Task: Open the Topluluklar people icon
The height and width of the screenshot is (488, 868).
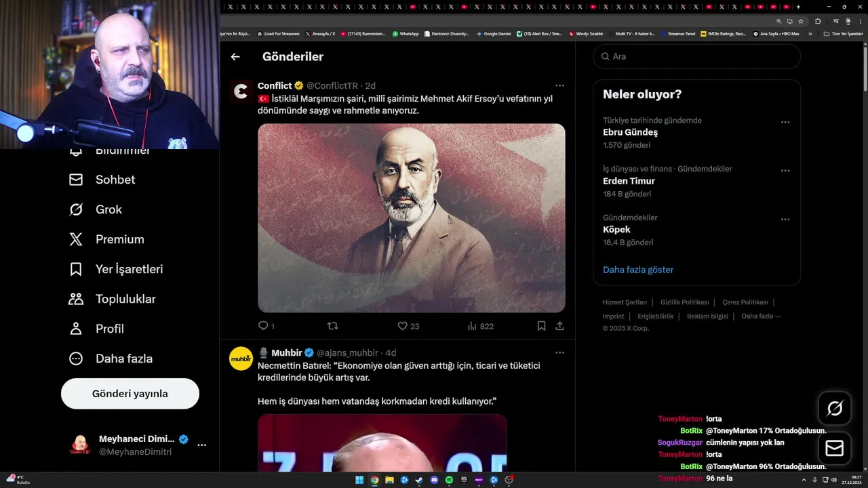Action: click(76, 299)
